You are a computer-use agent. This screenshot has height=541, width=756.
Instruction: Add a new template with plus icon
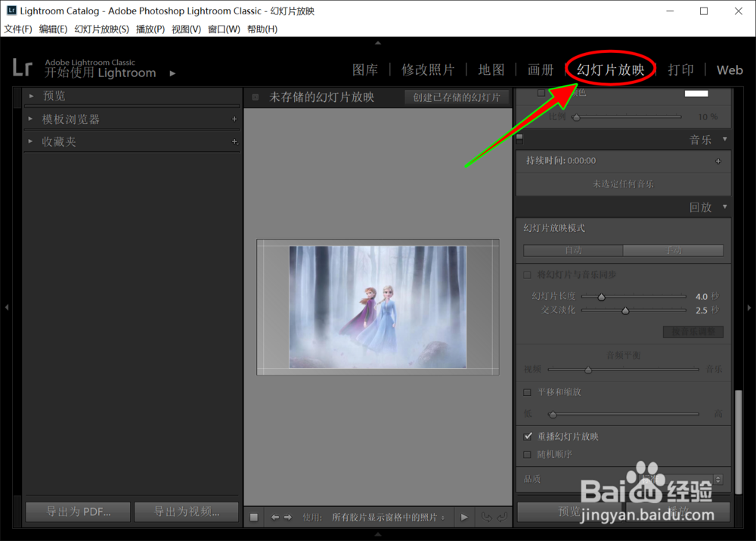(x=234, y=119)
